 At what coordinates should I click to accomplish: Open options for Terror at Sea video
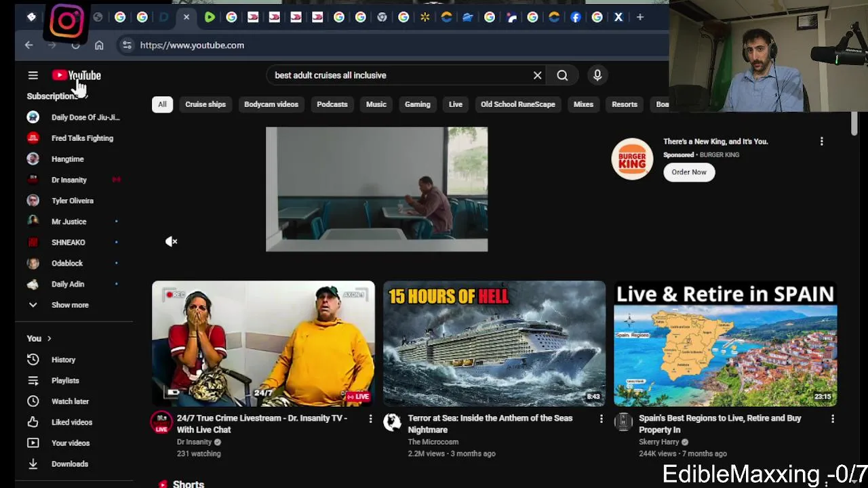pos(601,420)
